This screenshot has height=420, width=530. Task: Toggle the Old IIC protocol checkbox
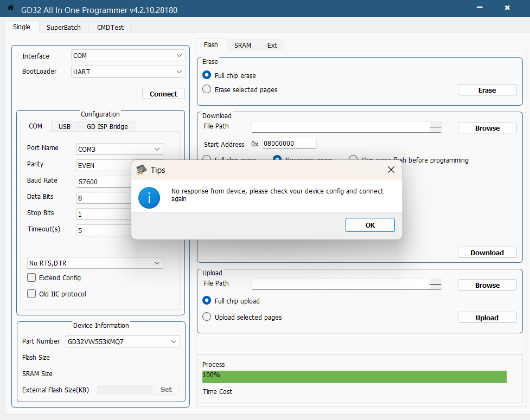pyautogui.click(x=31, y=294)
